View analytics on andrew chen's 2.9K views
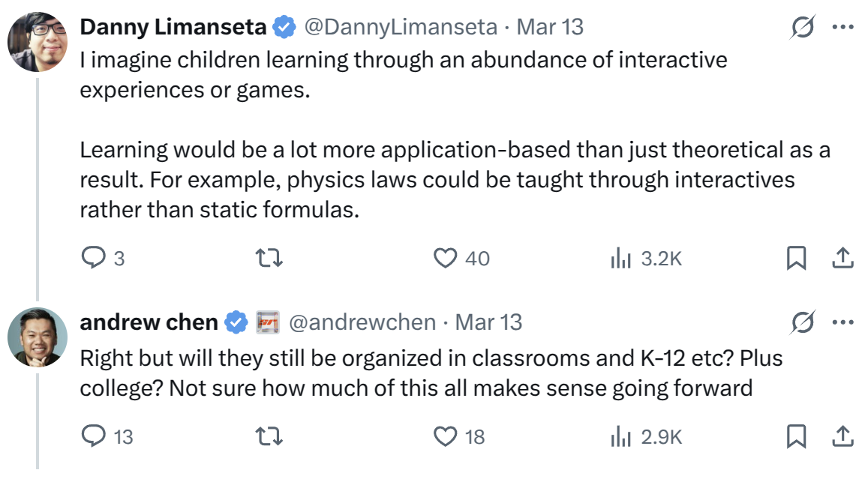 (620, 436)
